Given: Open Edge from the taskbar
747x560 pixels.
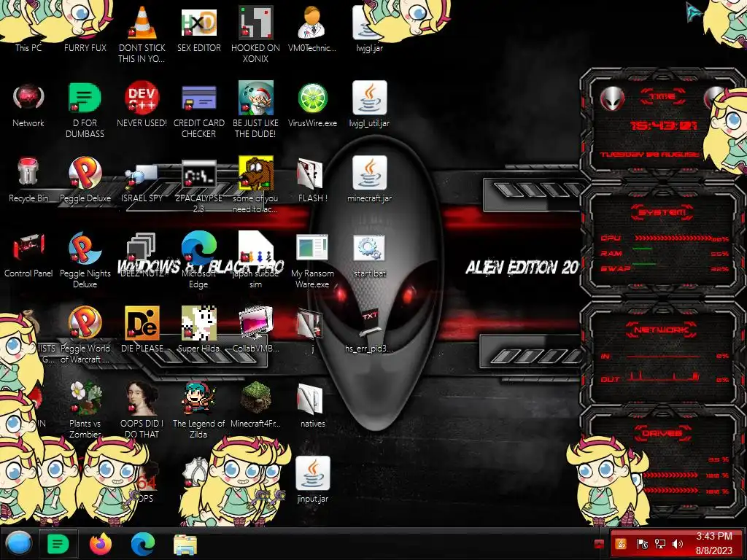Looking at the screenshot, I should point(143,544).
